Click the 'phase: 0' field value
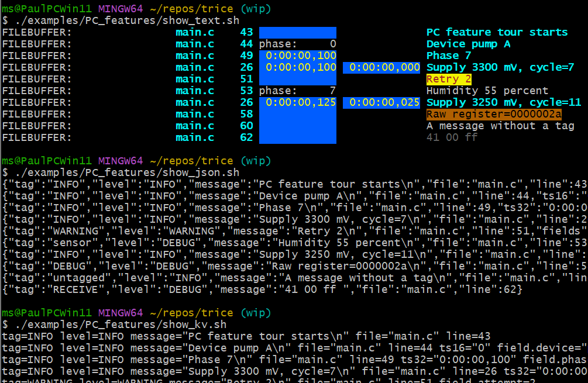 (x=297, y=44)
